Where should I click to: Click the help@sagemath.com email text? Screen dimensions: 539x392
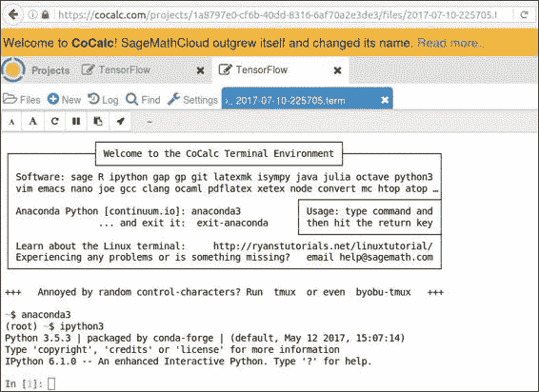[386, 257]
